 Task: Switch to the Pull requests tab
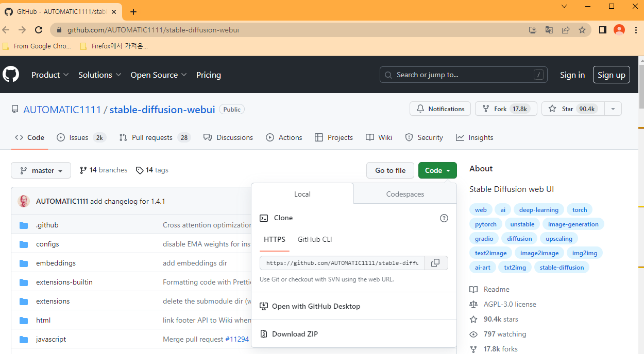coord(155,137)
